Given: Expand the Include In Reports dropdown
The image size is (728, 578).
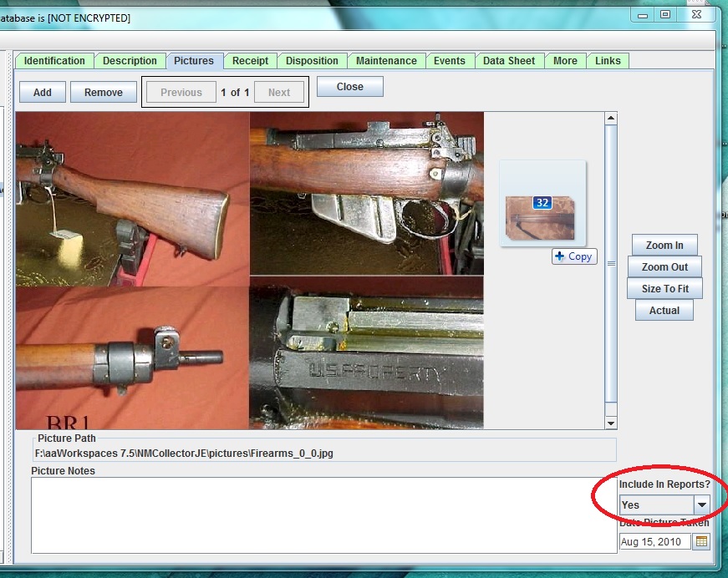Looking at the screenshot, I should 702,504.
